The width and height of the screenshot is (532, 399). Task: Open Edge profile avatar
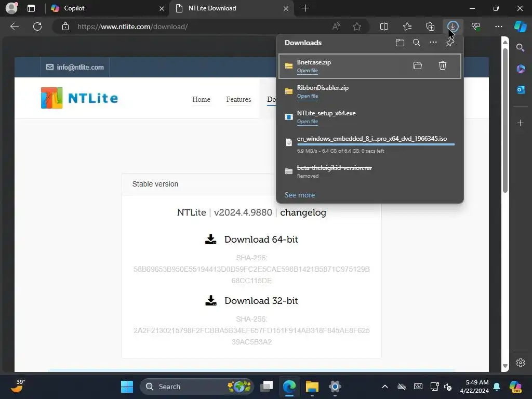[x=11, y=8]
